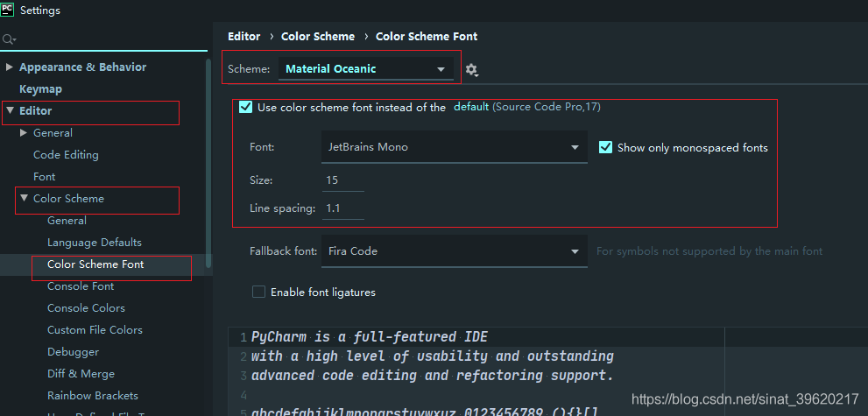Expand the General node under Editor

pos(24,133)
